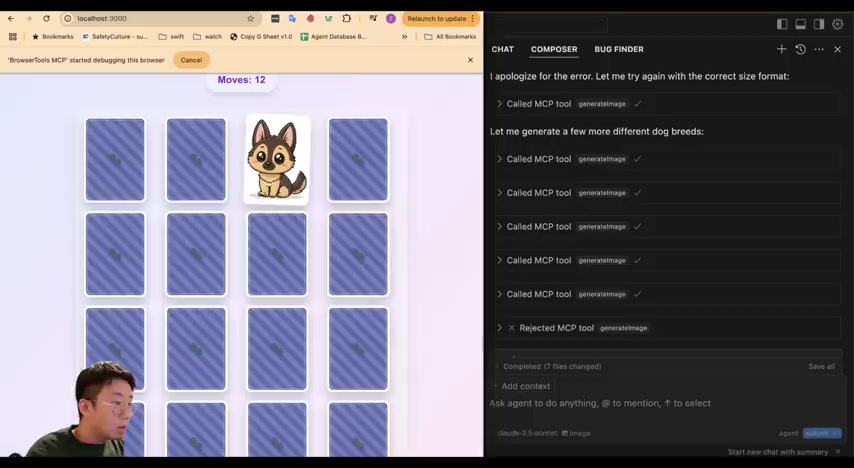Open the browser Extensions puzzle icon

click(346, 19)
